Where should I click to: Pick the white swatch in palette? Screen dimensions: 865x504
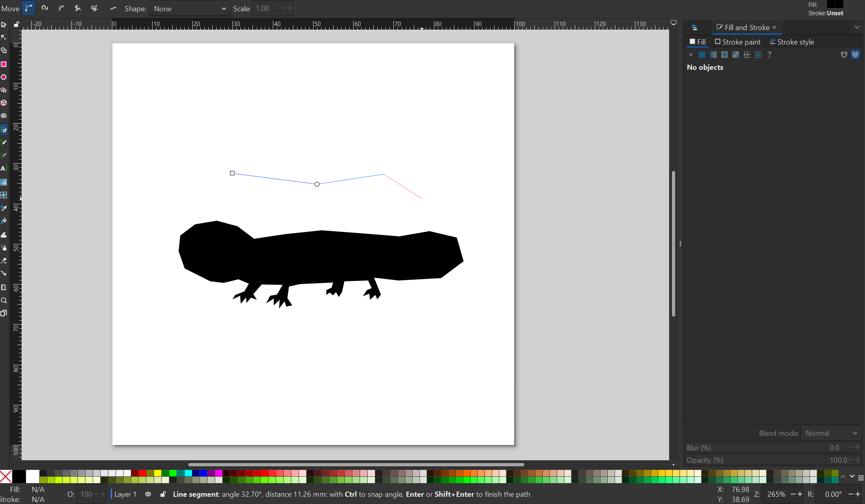click(x=33, y=476)
